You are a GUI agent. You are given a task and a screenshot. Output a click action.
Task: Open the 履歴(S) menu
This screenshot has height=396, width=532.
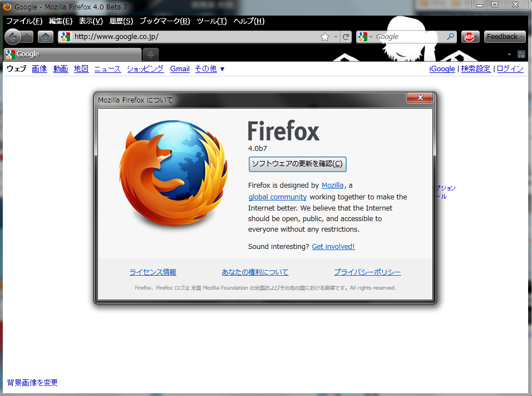coord(121,21)
